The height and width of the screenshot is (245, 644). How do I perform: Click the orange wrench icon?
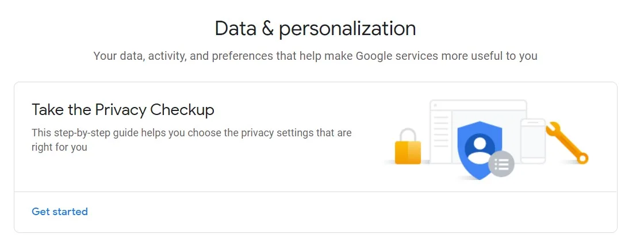[567, 142]
